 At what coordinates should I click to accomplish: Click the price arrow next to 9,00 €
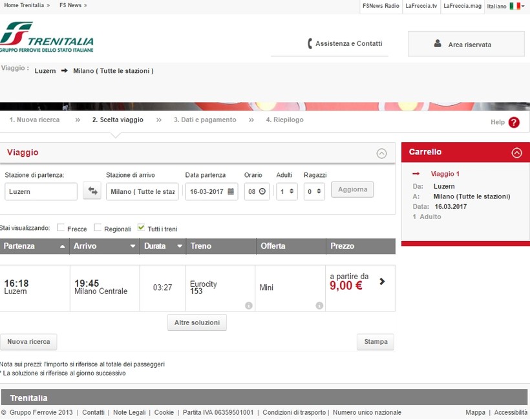[382, 282]
